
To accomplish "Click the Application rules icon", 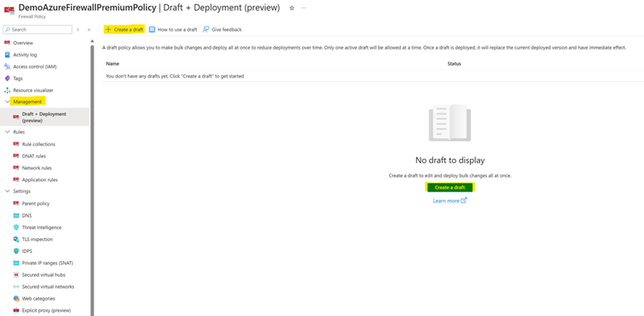I will pos(16,180).
